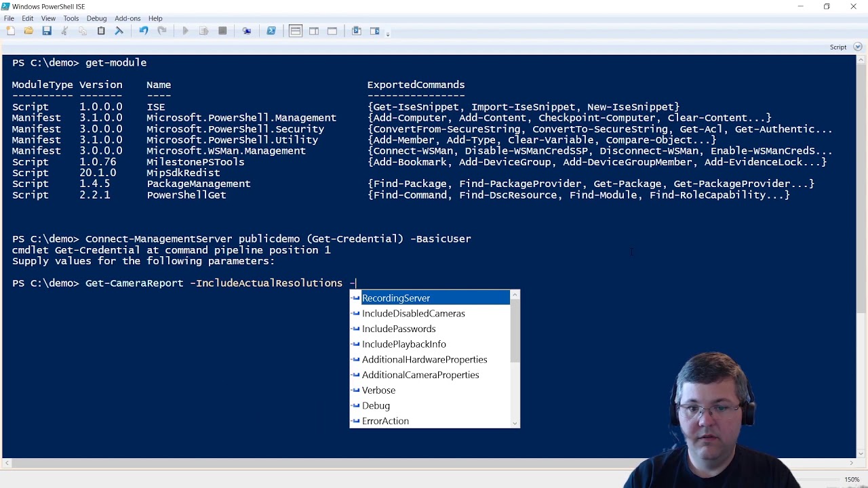Show script pane top layout icon
Image resolution: width=868 pixels, height=488 pixels.
[296, 31]
